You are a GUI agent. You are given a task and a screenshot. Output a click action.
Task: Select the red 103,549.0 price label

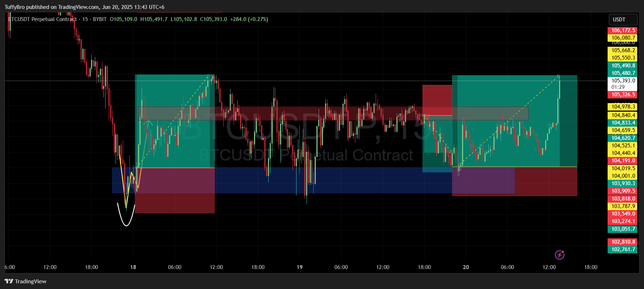(x=622, y=214)
